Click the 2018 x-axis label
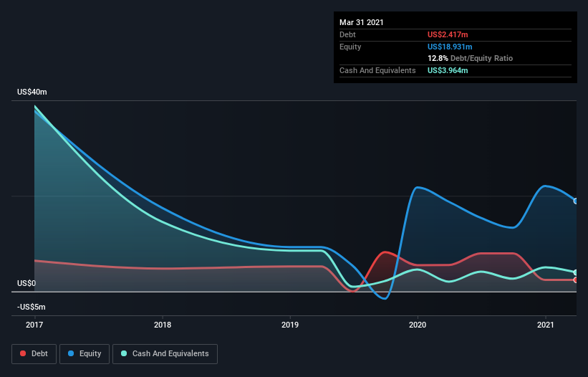Image resolution: width=588 pixels, height=377 pixels. click(x=163, y=325)
